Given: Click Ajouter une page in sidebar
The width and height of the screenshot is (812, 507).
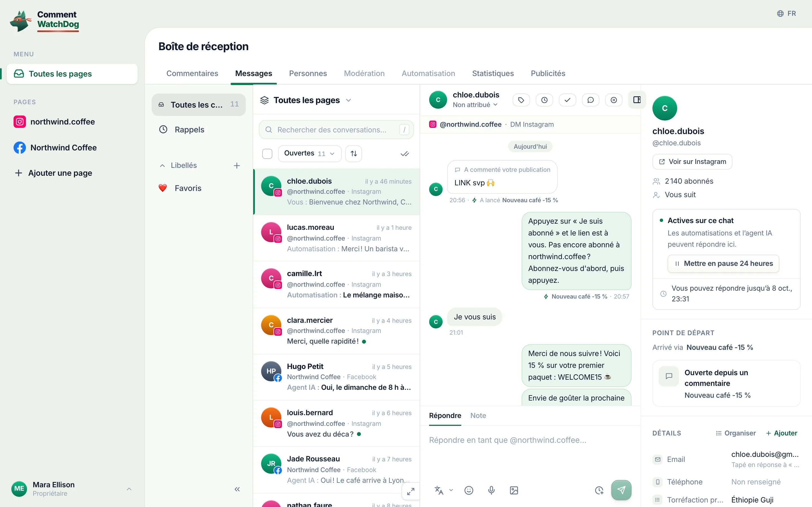Looking at the screenshot, I should pos(54,173).
